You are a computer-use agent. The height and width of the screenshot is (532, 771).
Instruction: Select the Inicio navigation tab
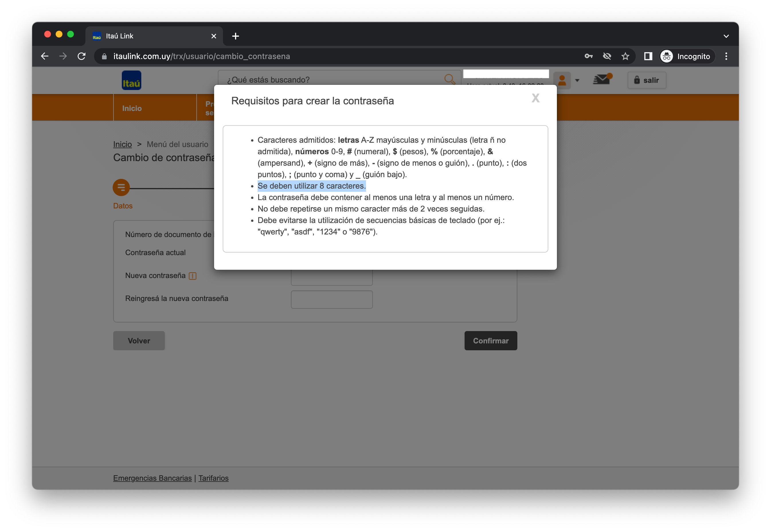[x=132, y=108]
